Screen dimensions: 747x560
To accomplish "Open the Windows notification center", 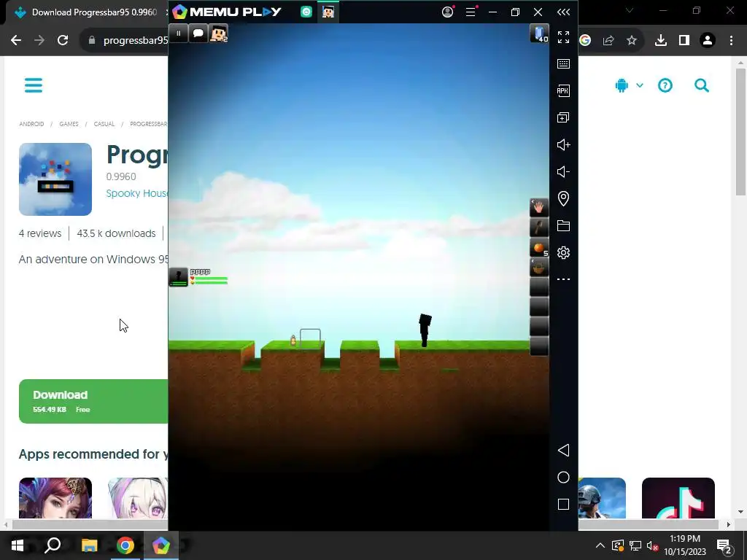I will 724,547.
